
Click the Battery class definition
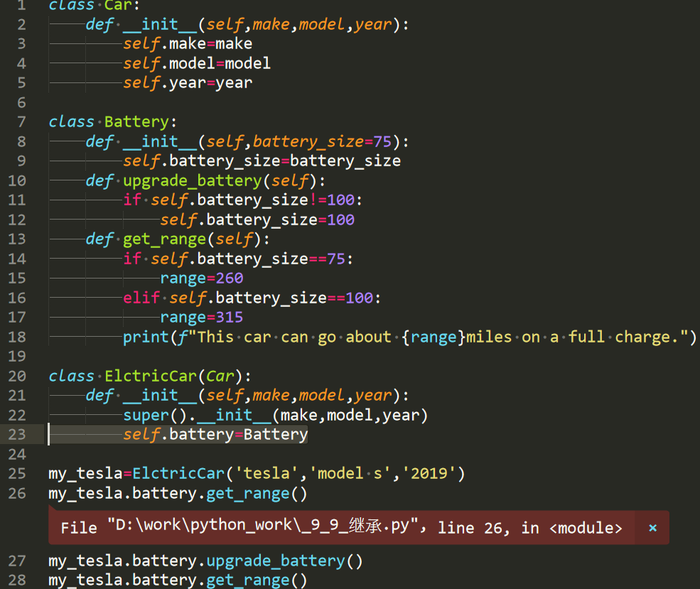click(136, 121)
